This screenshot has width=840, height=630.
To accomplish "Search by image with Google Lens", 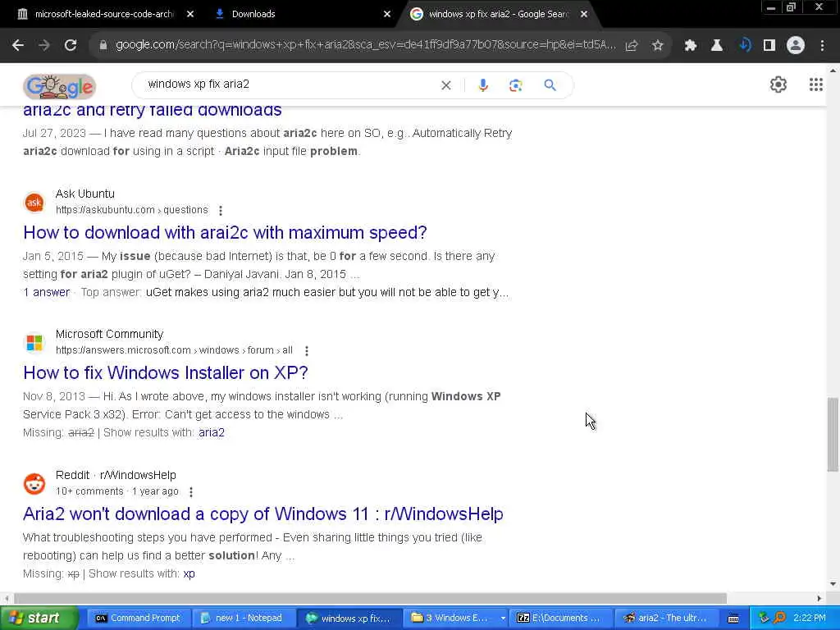I will (x=515, y=85).
